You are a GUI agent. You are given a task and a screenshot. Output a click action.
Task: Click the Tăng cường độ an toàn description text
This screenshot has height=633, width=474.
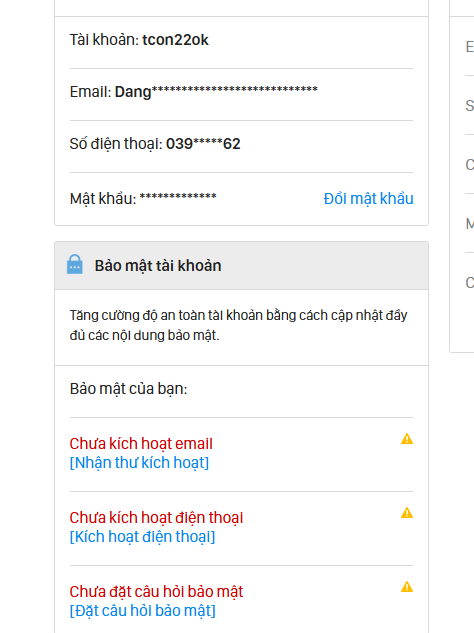pos(238,325)
